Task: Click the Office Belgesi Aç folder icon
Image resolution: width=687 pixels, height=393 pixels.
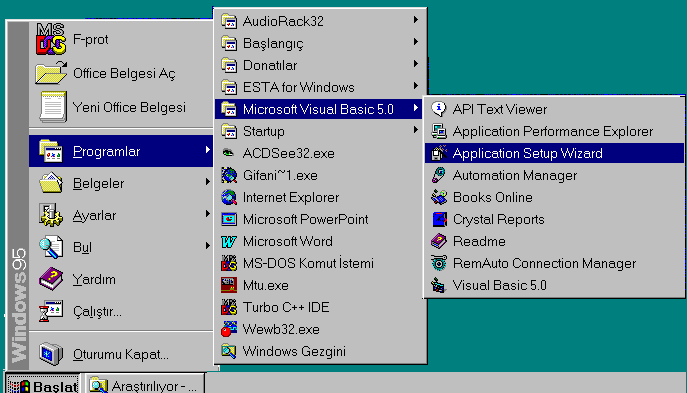Action: (x=51, y=73)
